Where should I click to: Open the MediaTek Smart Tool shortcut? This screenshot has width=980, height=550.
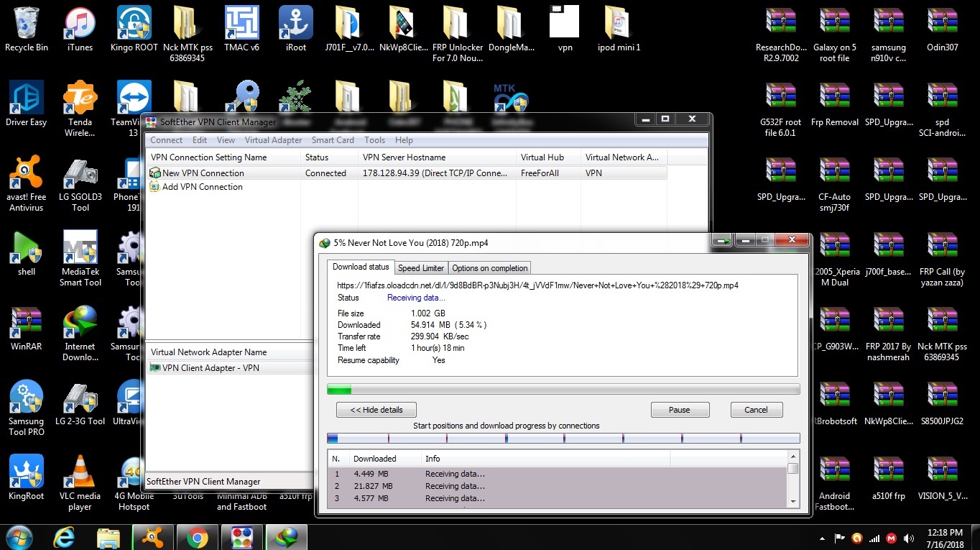click(80, 258)
